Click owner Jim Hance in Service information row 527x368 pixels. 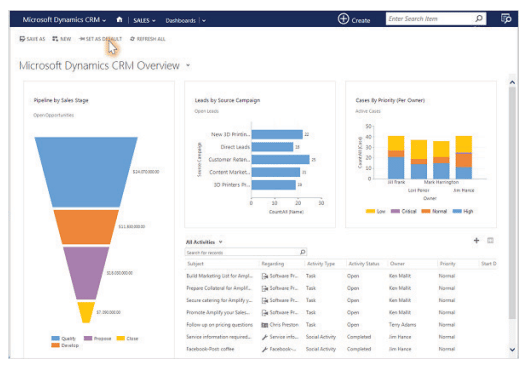tap(400, 337)
